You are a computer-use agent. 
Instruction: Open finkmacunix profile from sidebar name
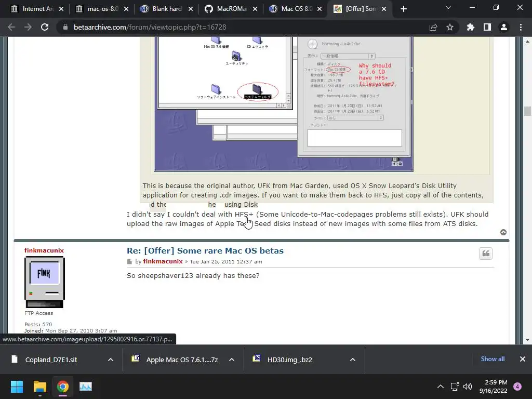tap(44, 250)
